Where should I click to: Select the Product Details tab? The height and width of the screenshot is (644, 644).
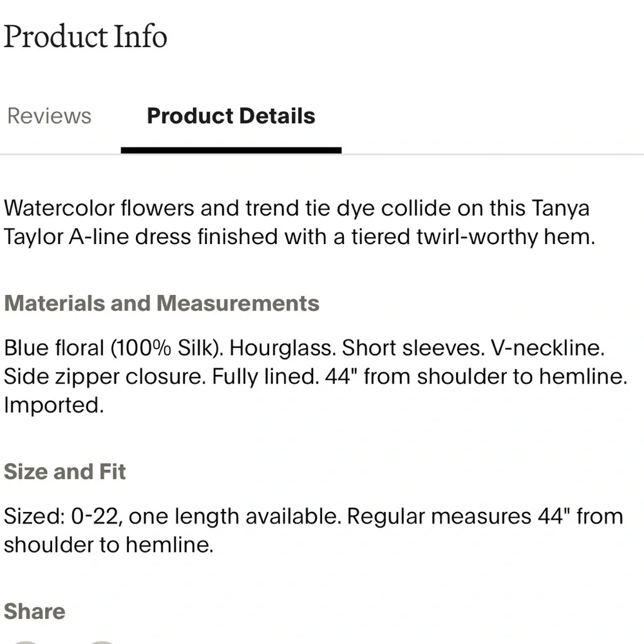tap(231, 116)
